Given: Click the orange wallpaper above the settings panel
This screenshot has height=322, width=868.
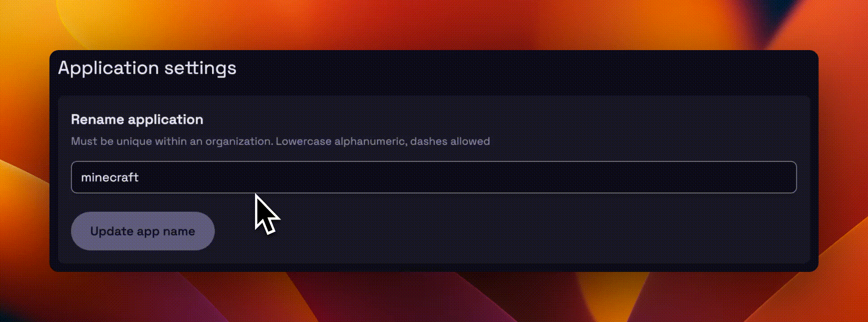Looking at the screenshot, I should 434,25.
